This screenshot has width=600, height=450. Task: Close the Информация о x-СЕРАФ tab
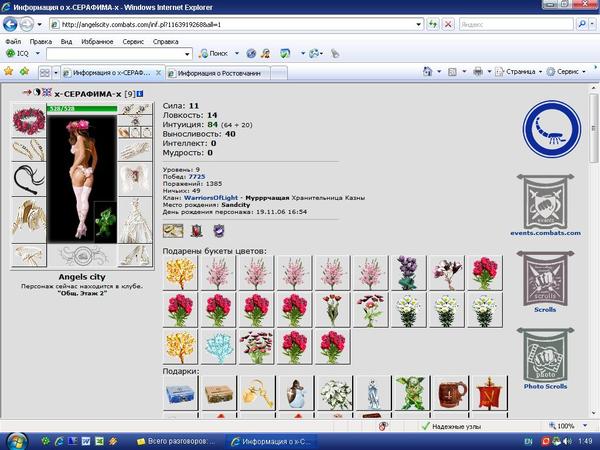pos(158,73)
